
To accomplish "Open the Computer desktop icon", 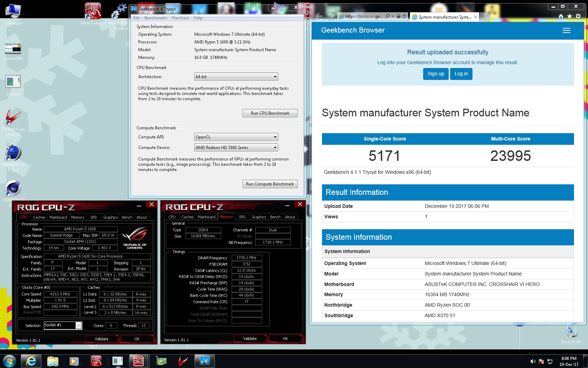I will pyautogui.click(x=13, y=14).
